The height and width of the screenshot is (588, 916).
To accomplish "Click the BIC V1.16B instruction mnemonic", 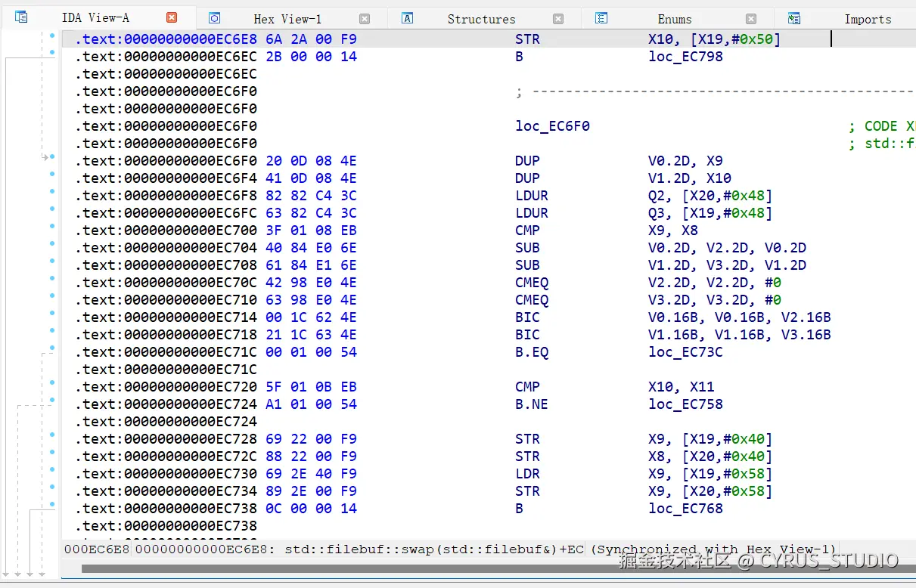I will tap(527, 335).
